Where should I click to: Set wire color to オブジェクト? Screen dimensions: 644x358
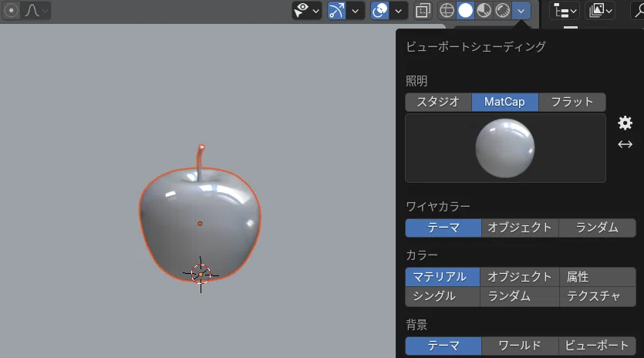click(520, 228)
